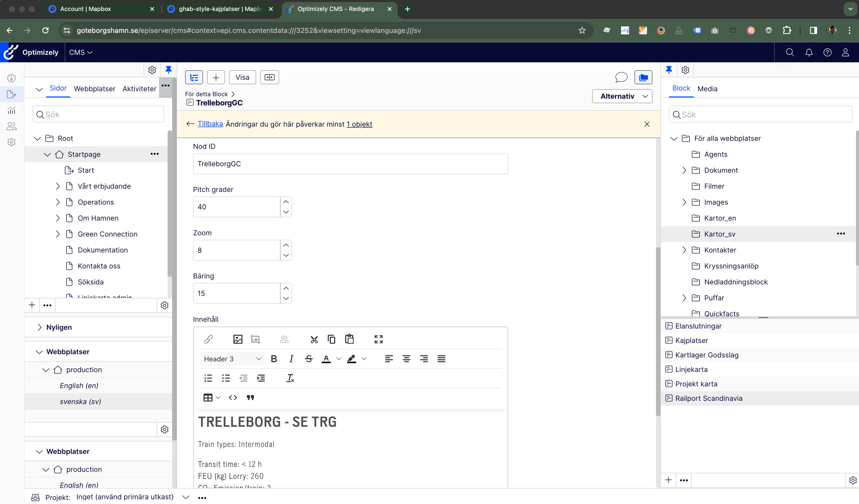Toggle fullscreen mode in the editor
Viewport: 859px width, 504px height.
379,339
